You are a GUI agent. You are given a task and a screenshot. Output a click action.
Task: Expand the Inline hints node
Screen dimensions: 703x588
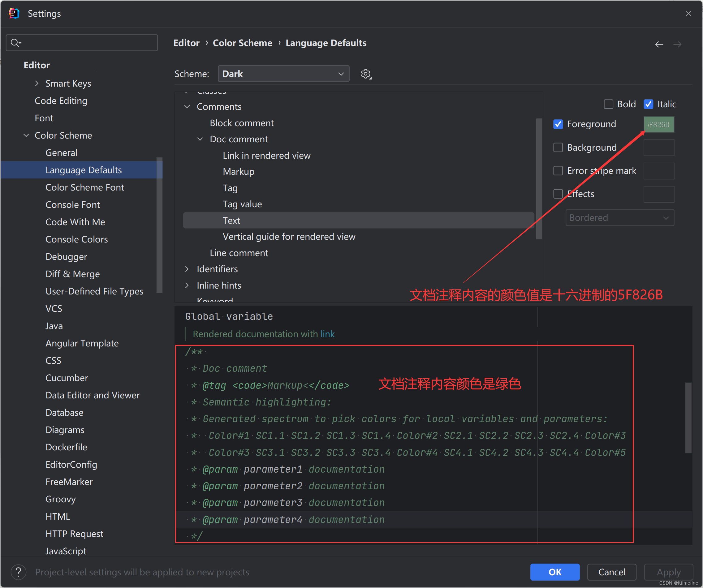187,285
